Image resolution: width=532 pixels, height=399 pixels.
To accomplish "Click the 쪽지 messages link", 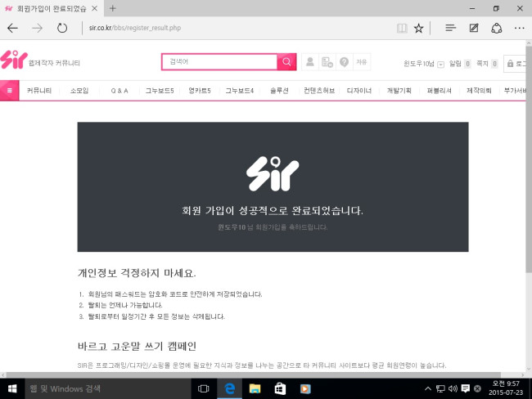I will (482, 63).
